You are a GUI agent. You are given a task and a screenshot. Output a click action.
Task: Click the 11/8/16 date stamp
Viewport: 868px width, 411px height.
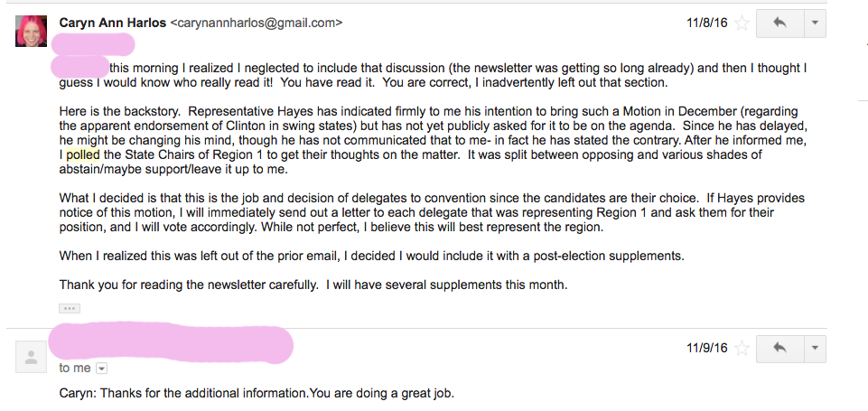pyautogui.click(x=706, y=23)
